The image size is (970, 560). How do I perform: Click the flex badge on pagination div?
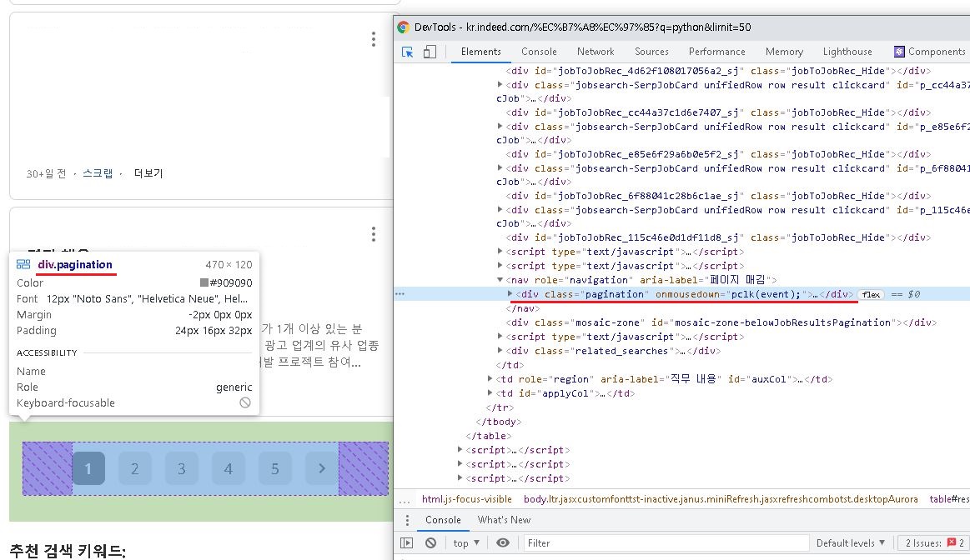point(871,295)
